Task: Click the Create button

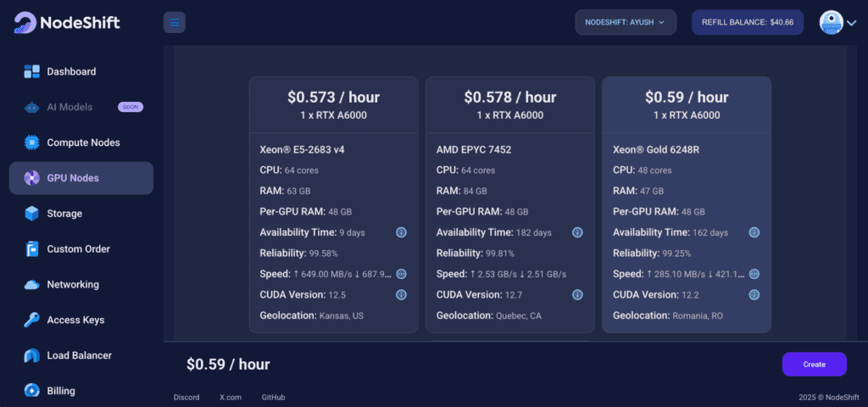Action: pos(815,365)
